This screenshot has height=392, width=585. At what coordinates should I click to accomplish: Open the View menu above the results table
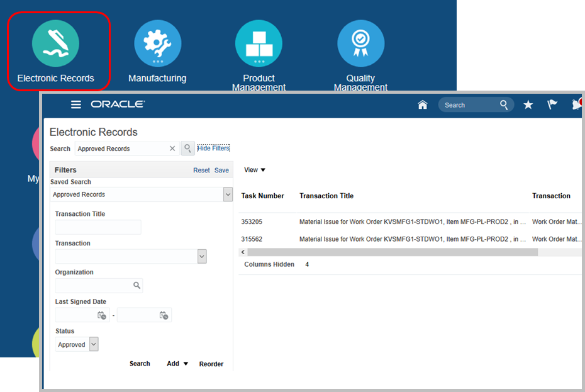pyautogui.click(x=254, y=169)
